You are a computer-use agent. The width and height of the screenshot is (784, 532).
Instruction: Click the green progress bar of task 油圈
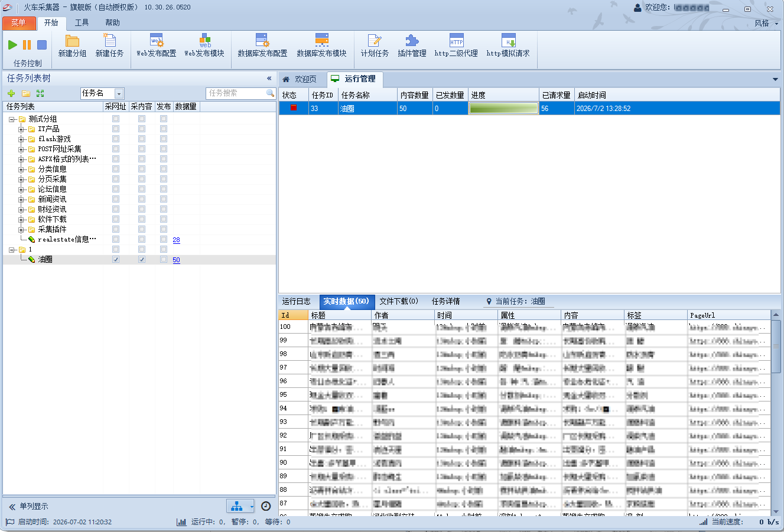[x=503, y=108]
